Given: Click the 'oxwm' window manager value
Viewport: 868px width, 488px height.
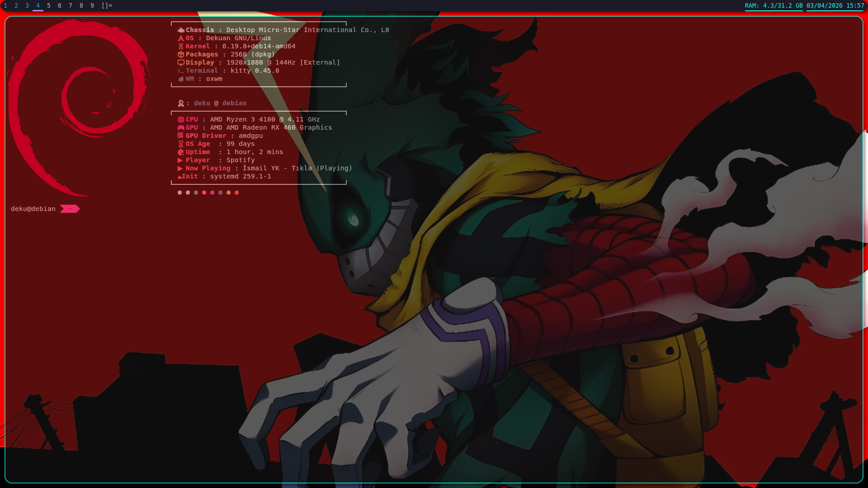Looking at the screenshot, I should pyautogui.click(x=214, y=79).
